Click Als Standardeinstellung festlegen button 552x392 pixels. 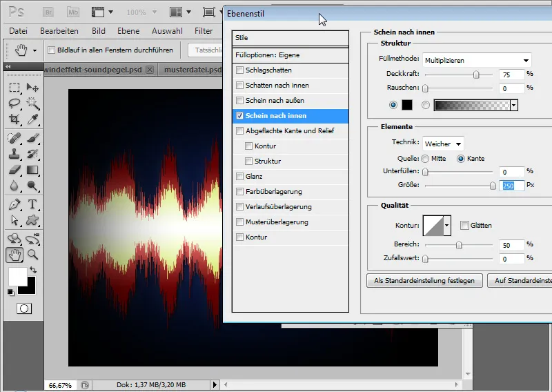pyautogui.click(x=424, y=281)
